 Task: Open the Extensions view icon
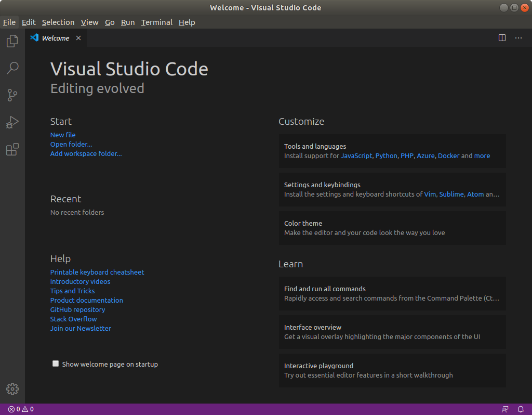coord(12,150)
